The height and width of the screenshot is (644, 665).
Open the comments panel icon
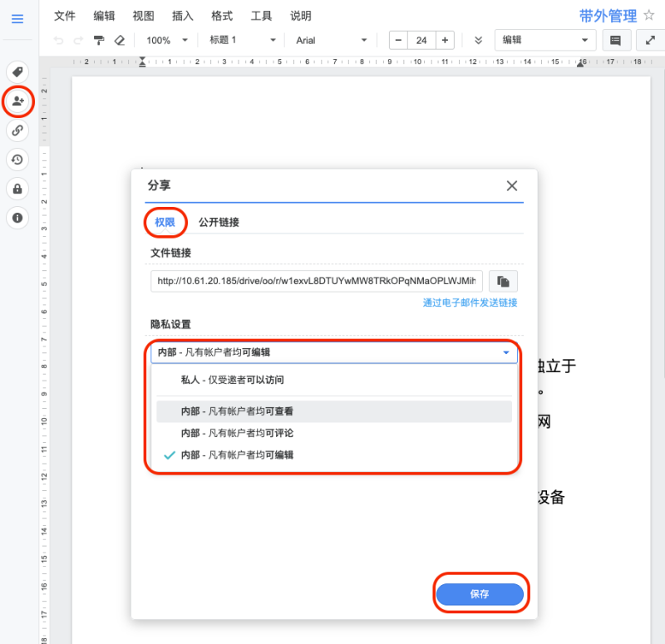616,40
